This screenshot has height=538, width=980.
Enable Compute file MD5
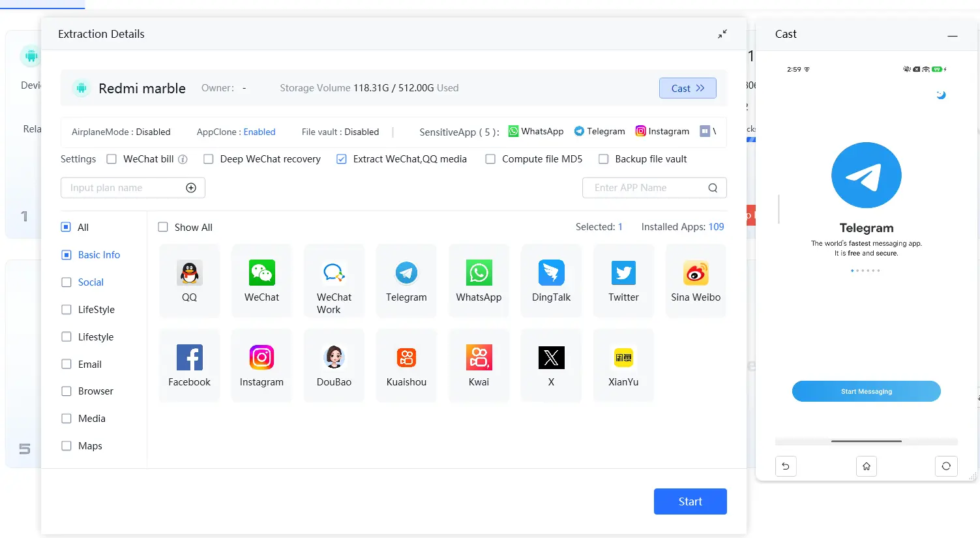tap(490, 159)
